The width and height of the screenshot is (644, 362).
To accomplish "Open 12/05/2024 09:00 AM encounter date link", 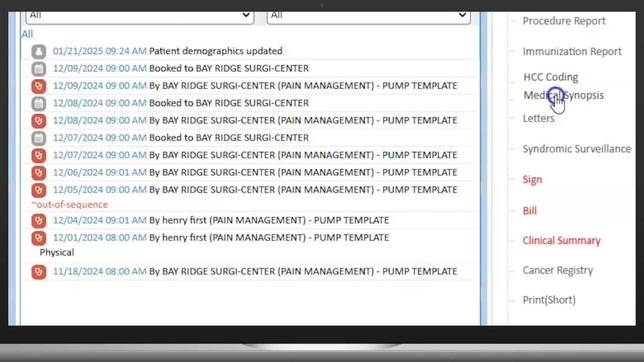I will coord(100,190).
